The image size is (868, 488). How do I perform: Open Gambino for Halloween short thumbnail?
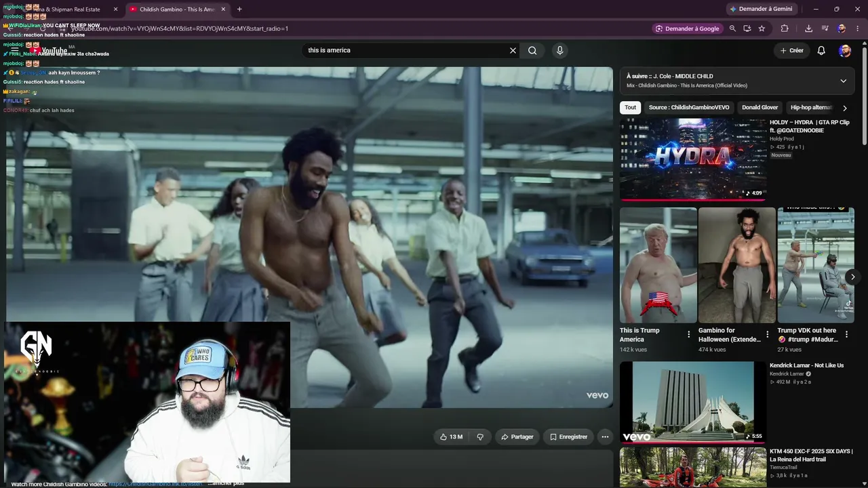click(x=737, y=265)
